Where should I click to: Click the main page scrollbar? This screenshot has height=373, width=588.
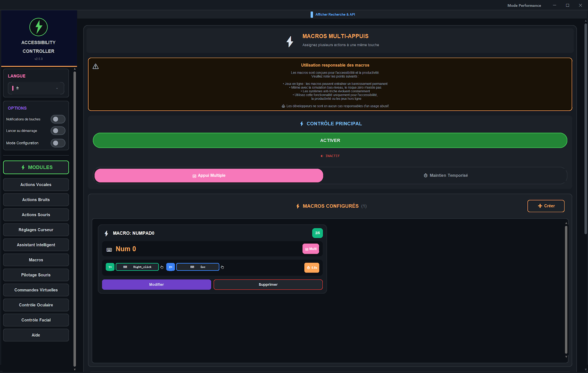[586, 129]
